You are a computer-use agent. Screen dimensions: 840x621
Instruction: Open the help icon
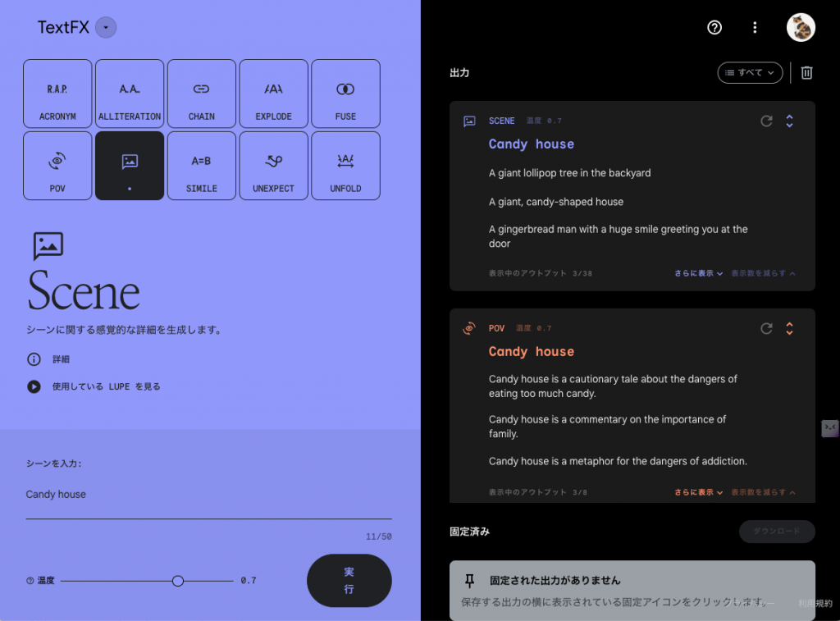[x=714, y=27]
